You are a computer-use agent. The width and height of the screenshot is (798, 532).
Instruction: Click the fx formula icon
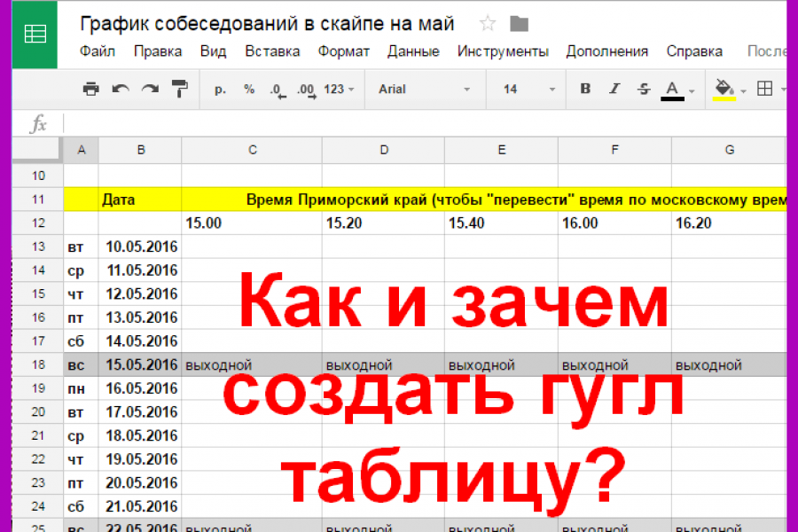[x=38, y=124]
